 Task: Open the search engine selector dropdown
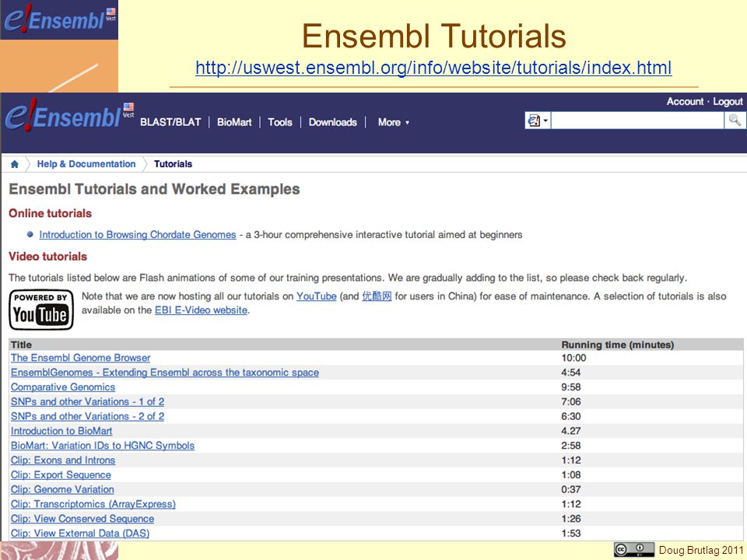tap(538, 121)
